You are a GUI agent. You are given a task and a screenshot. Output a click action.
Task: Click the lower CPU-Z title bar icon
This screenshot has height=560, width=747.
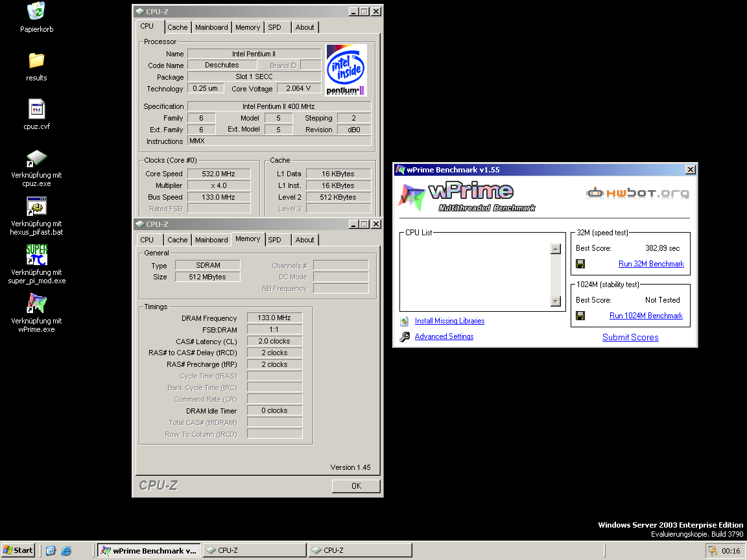point(139,224)
